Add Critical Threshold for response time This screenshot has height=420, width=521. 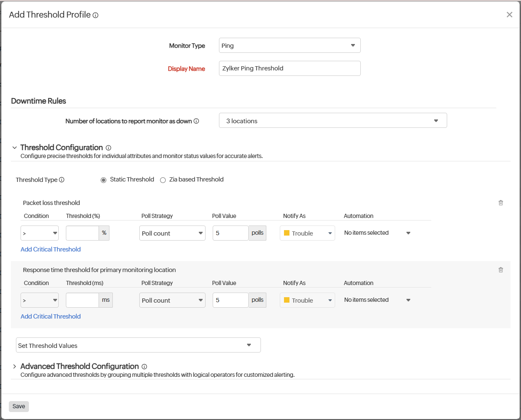(x=50, y=316)
